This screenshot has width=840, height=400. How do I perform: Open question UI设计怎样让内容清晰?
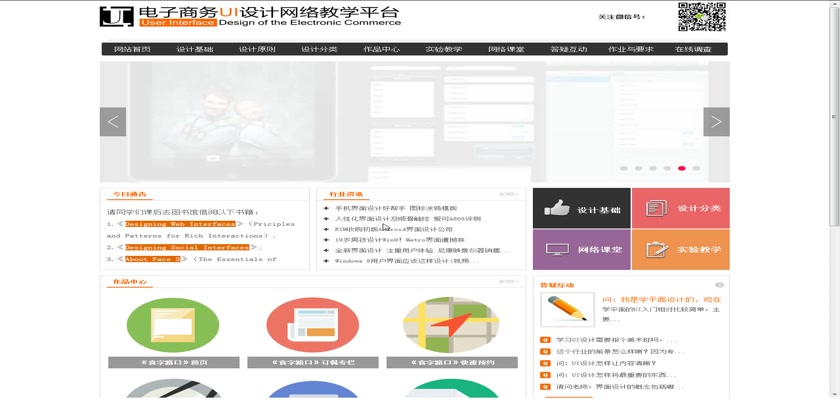[x=606, y=364]
